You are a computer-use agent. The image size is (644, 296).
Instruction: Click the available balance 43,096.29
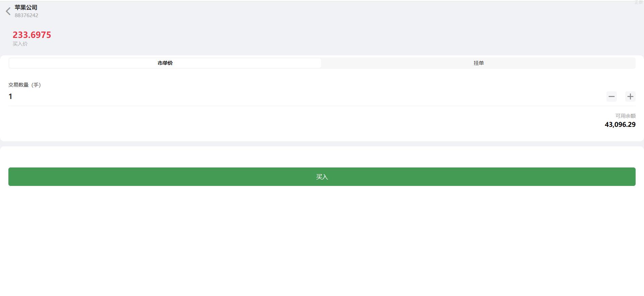[620, 125]
